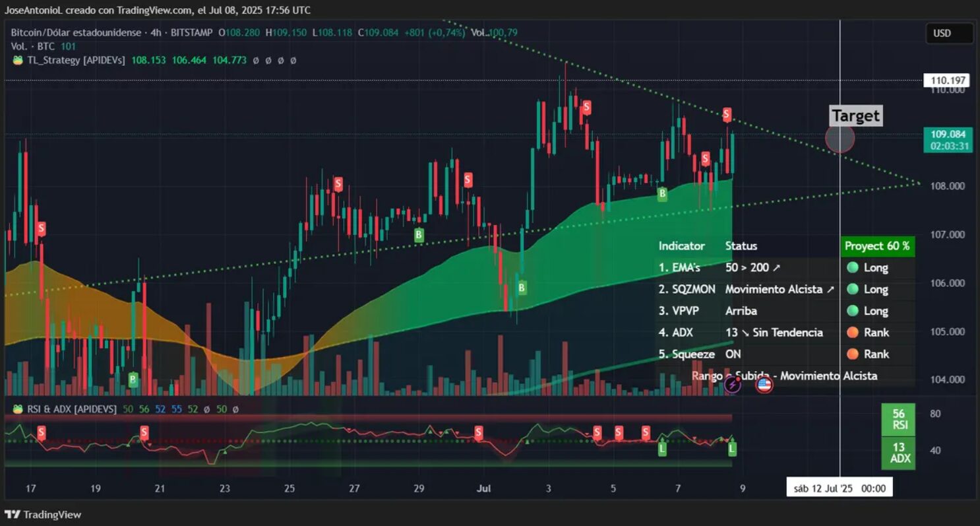Click the '2. SQZMON' row label

tap(687, 289)
